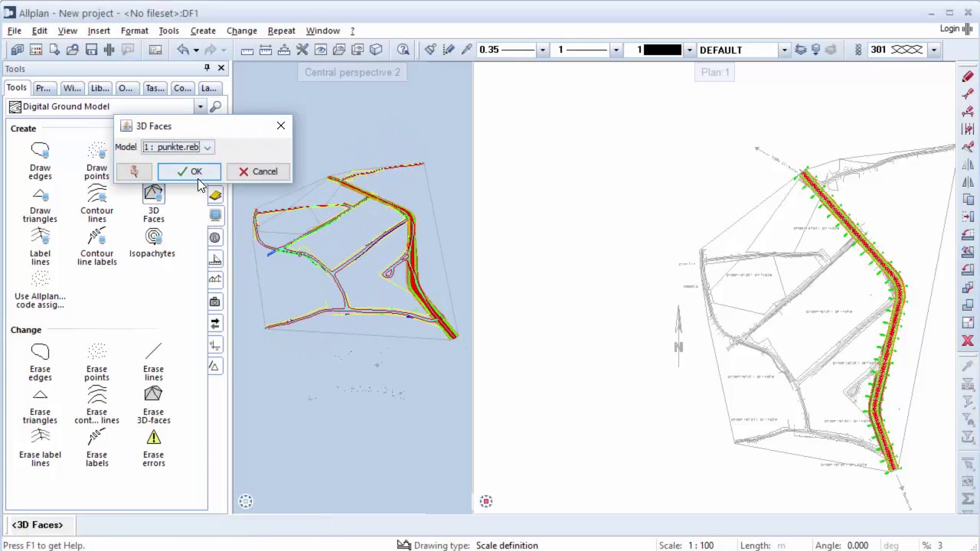Screen dimensions: 980x551
Task: Open the line color dropdown arrow
Action: (689, 50)
